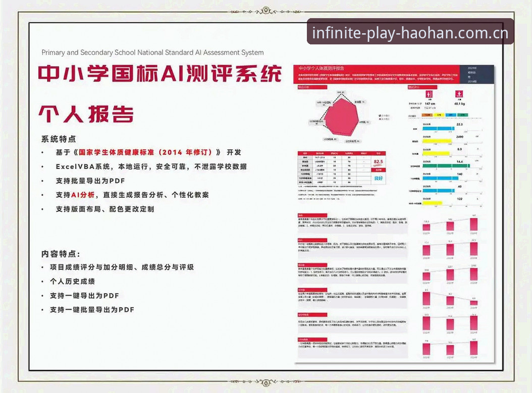Screen dimensions: 532x393
Task: Click the 82.5 total score value
Action: (x=378, y=162)
